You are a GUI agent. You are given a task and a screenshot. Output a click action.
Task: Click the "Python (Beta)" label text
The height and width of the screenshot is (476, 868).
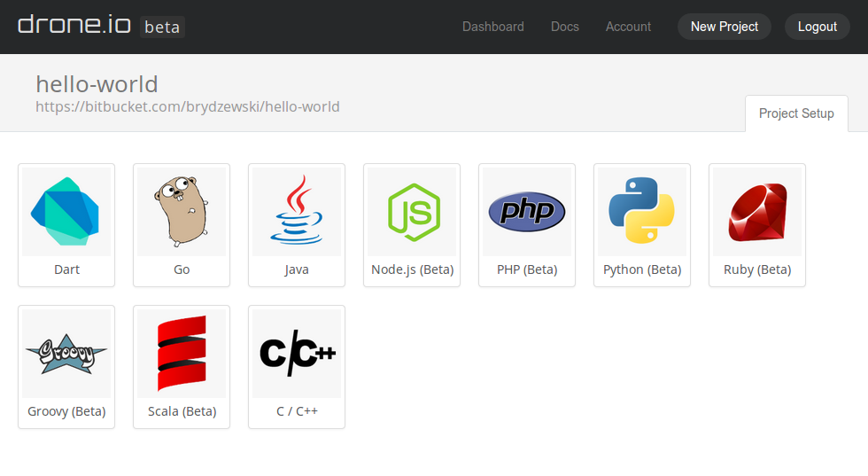point(642,269)
